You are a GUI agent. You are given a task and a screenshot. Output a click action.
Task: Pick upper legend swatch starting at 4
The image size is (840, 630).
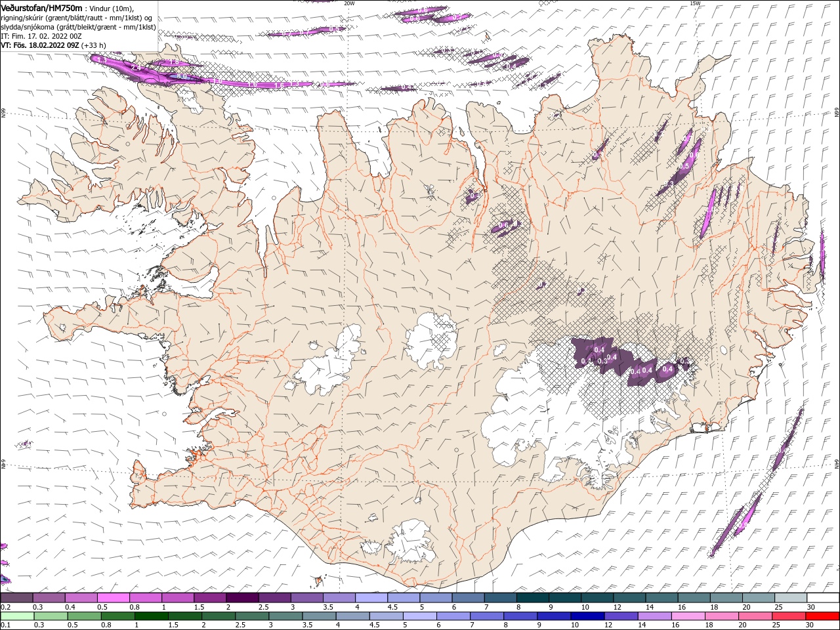coord(371,598)
